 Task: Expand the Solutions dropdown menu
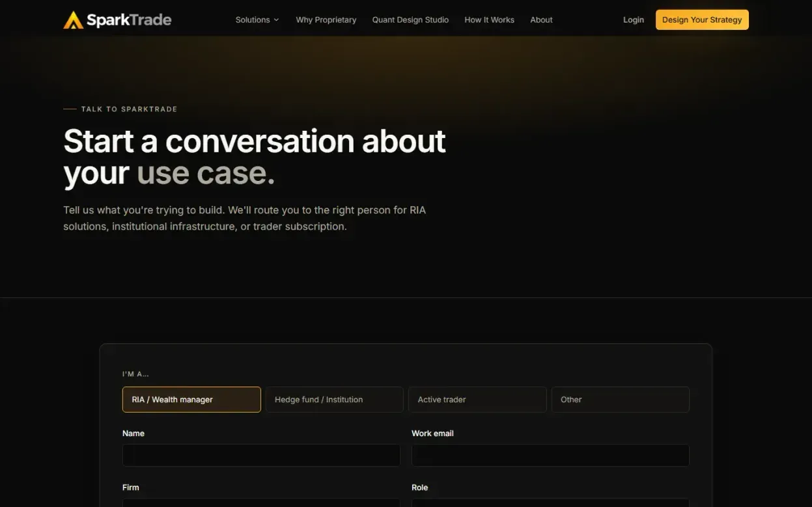click(257, 20)
